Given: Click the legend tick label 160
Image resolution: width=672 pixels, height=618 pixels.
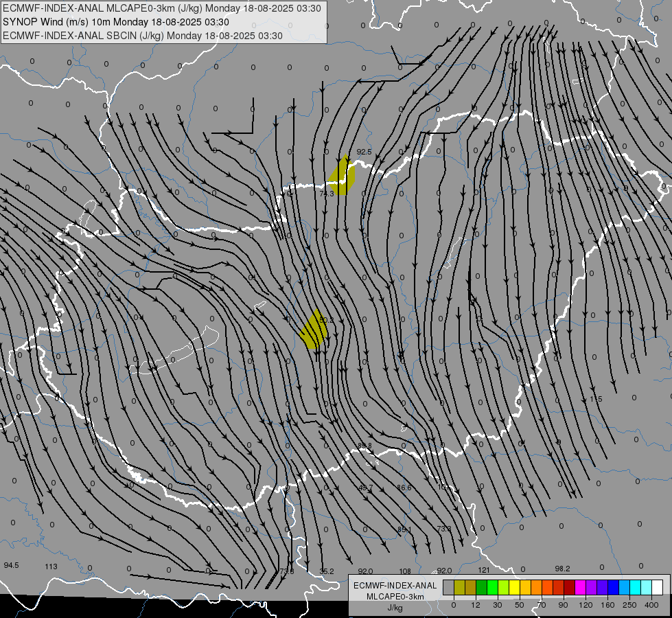Looking at the screenshot, I should tap(607, 605).
